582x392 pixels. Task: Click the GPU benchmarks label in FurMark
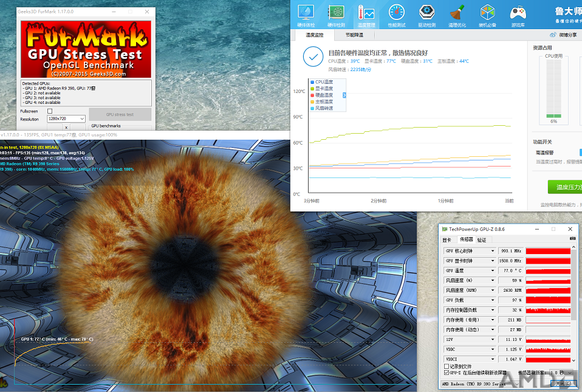106,126
